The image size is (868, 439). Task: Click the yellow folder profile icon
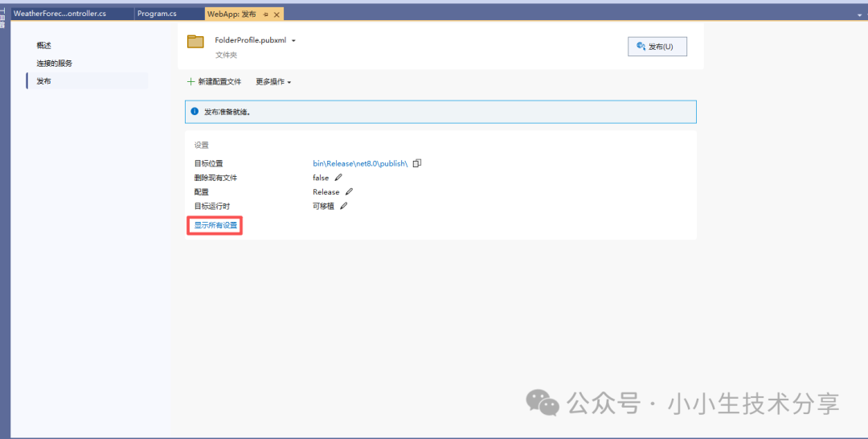tap(195, 42)
